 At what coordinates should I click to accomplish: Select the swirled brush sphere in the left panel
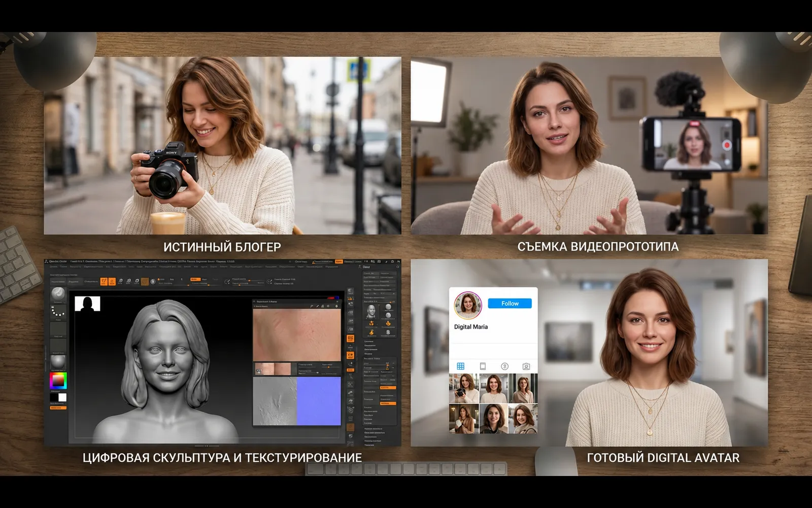click(58, 294)
